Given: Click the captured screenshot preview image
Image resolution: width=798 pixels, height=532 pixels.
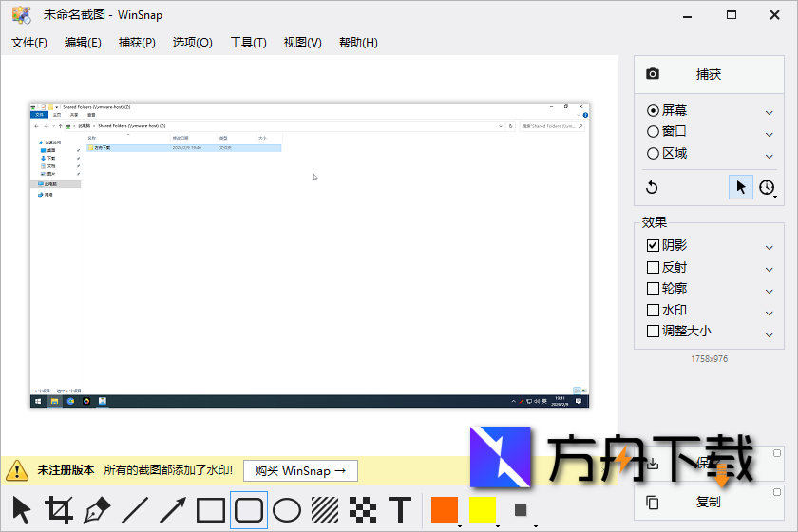Looking at the screenshot, I should click(x=310, y=255).
